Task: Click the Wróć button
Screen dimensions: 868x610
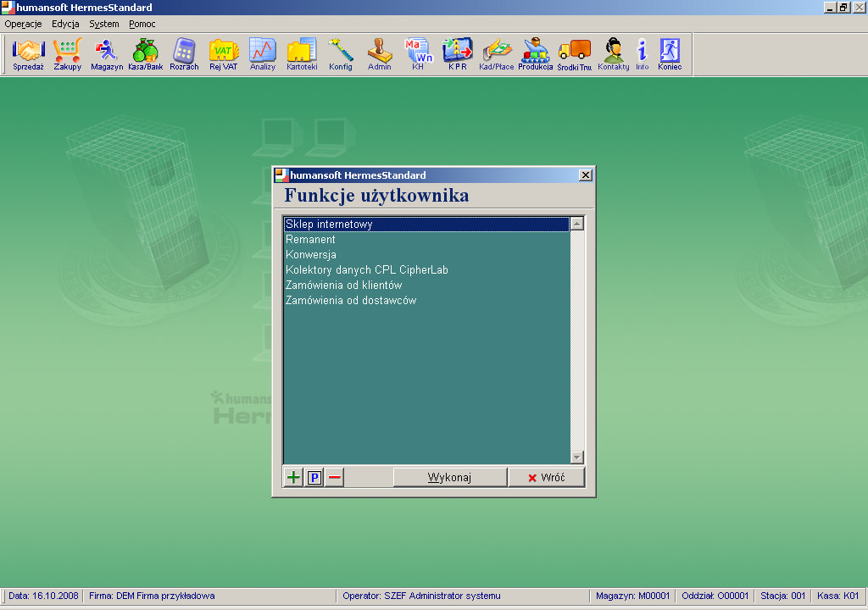Action: (547, 477)
